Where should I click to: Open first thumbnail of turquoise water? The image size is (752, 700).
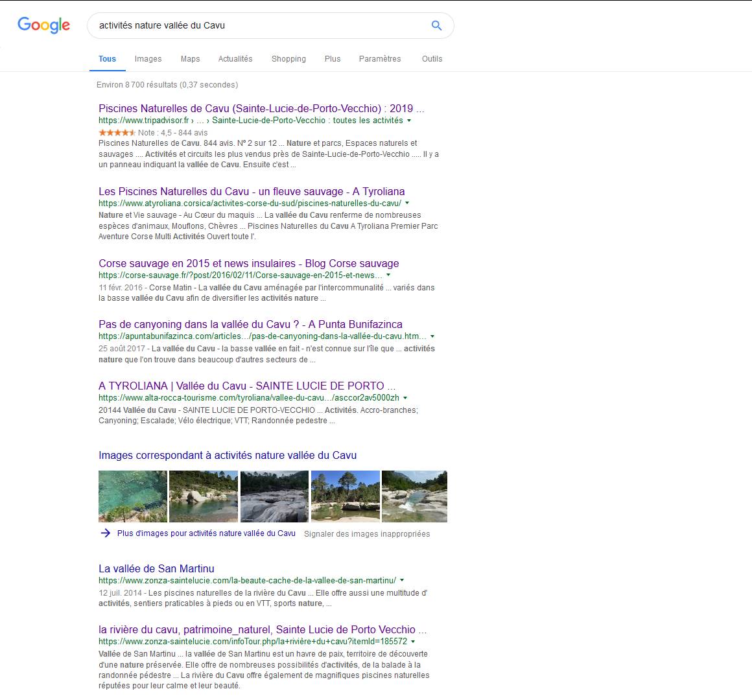pyautogui.click(x=133, y=496)
